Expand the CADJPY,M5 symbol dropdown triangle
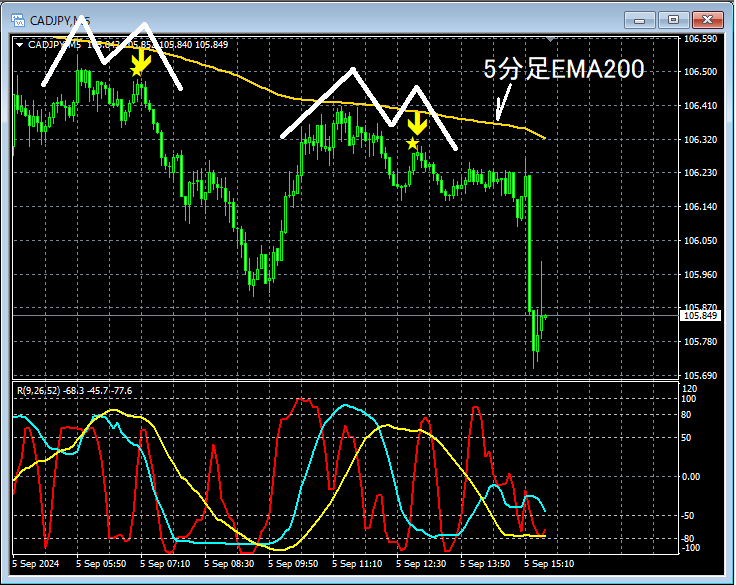The height and width of the screenshot is (585, 736). [x=20, y=45]
